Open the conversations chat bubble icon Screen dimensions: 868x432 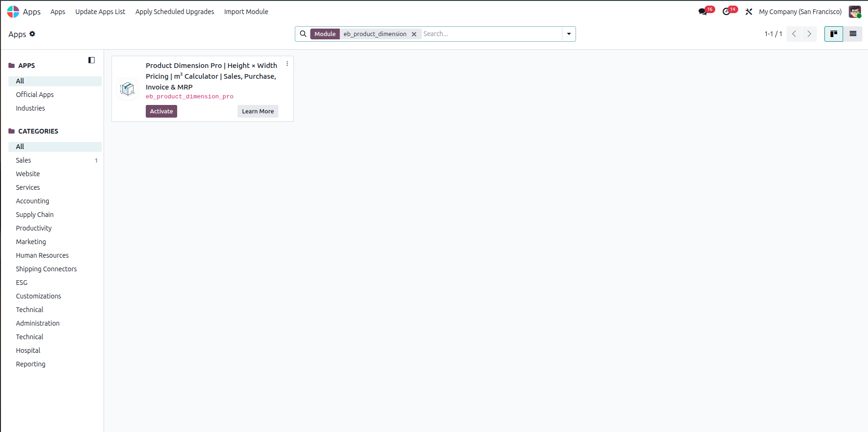tap(703, 12)
